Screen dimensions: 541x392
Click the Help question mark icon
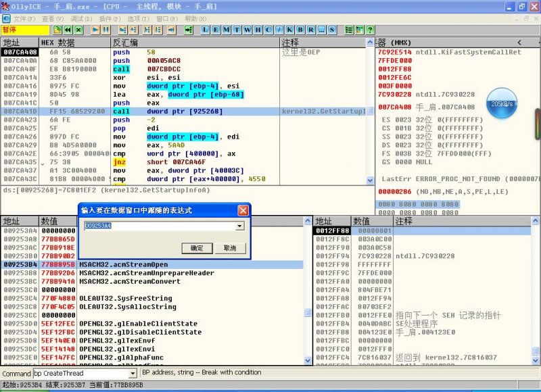370,30
